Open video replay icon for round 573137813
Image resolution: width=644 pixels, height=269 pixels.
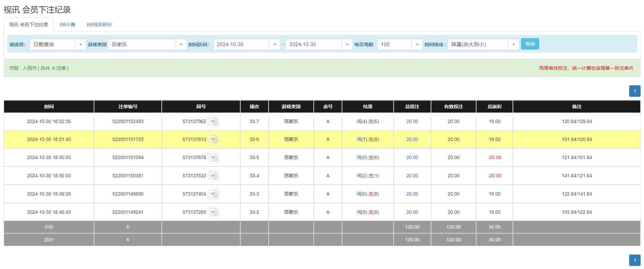pos(213,140)
